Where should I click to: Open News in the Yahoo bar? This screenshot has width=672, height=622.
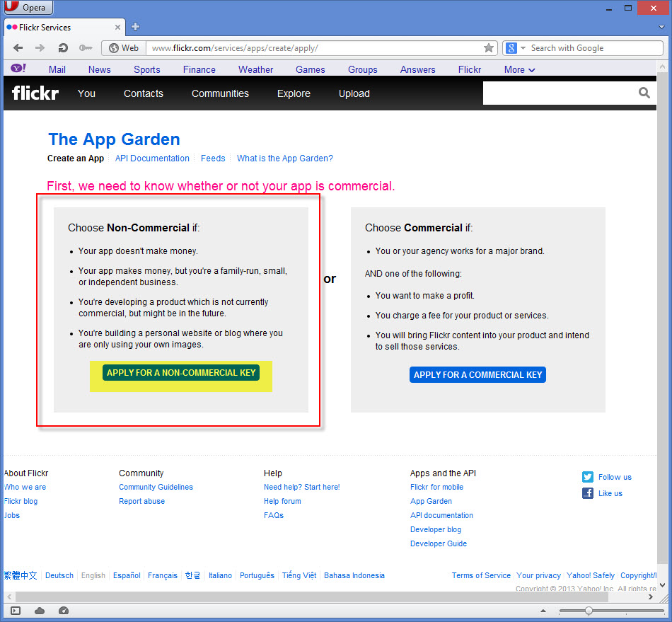[100, 69]
